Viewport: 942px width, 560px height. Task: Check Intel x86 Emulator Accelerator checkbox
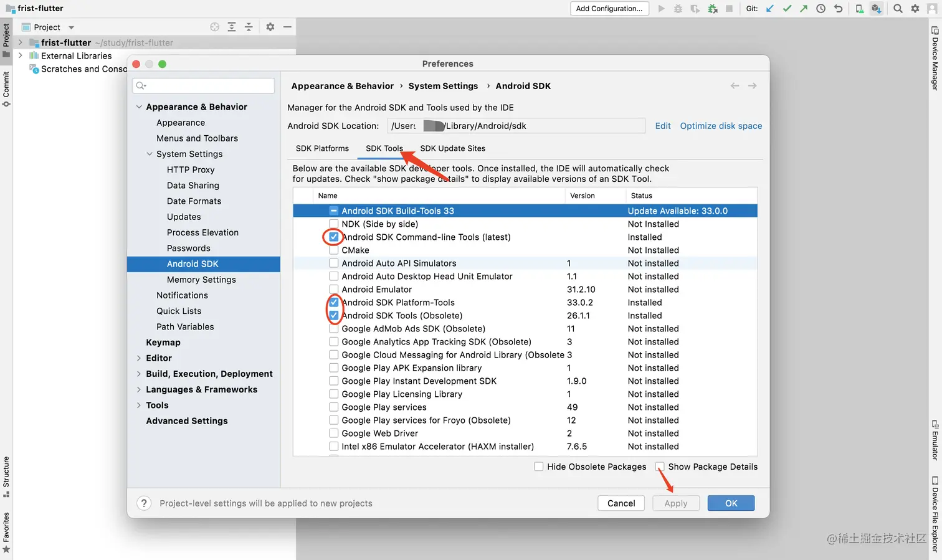click(x=334, y=447)
